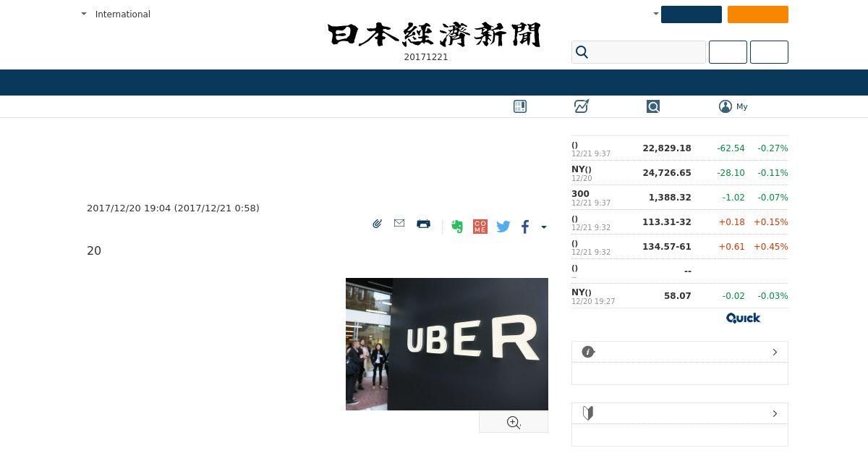Save the article to Evernote
The height and width of the screenshot is (456, 868).
tap(456, 227)
